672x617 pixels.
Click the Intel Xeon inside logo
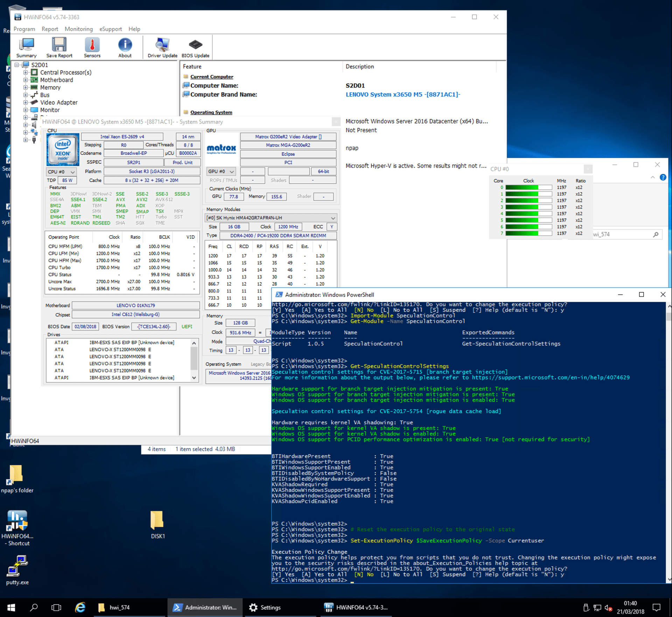pyautogui.click(x=63, y=149)
